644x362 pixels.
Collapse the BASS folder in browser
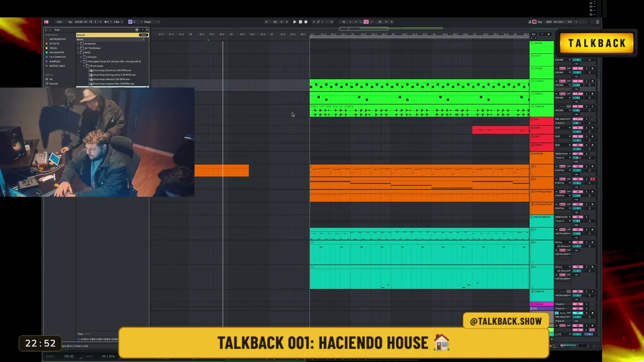click(x=79, y=53)
